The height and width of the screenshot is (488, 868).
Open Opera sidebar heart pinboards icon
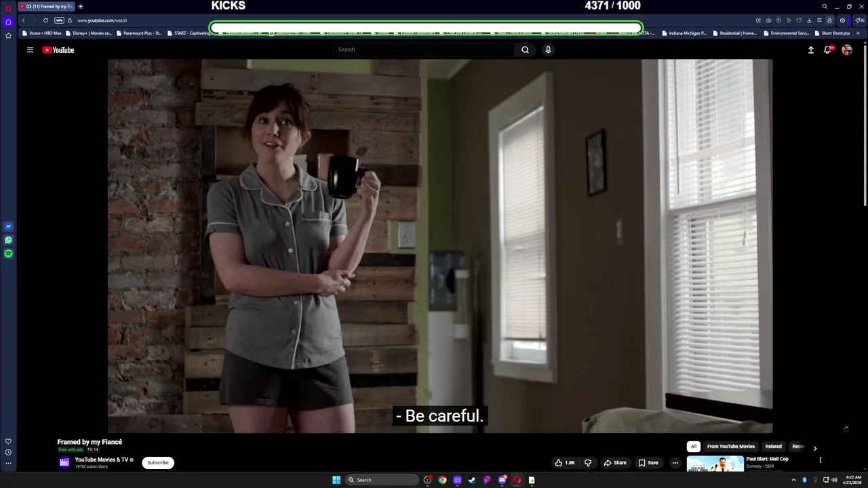pyautogui.click(x=8, y=441)
